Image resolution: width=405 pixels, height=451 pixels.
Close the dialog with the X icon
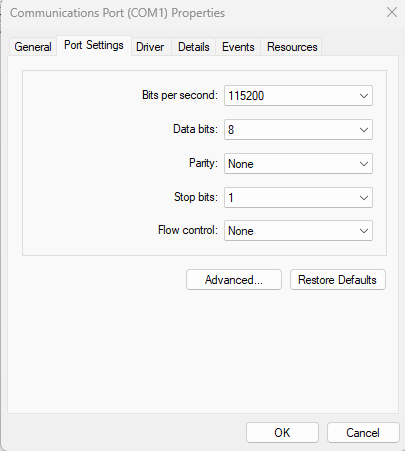(x=392, y=12)
